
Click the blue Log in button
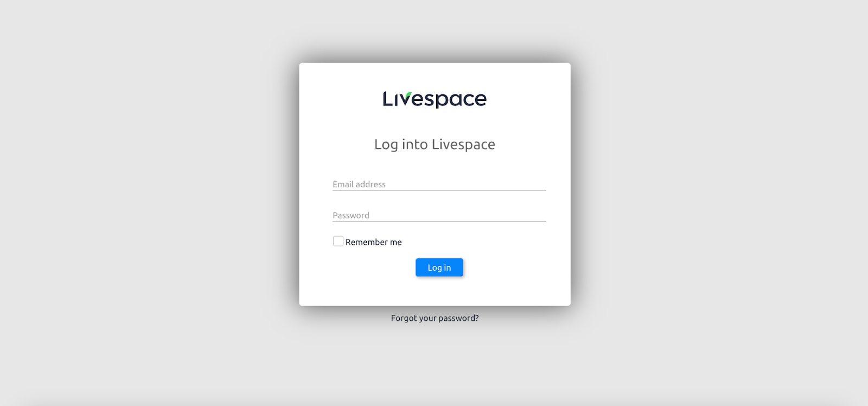(x=439, y=268)
